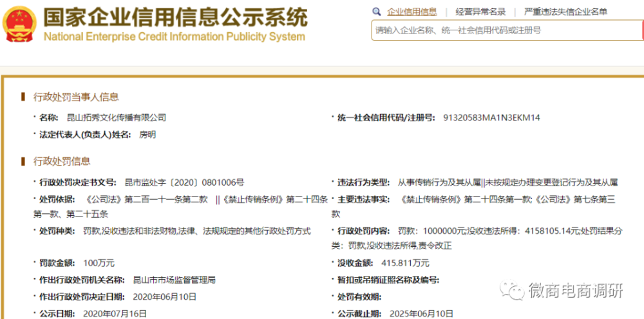This screenshot has height=319, width=644.
Task: Click publication date 2020年07月16日
Action: [x=115, y=314]
